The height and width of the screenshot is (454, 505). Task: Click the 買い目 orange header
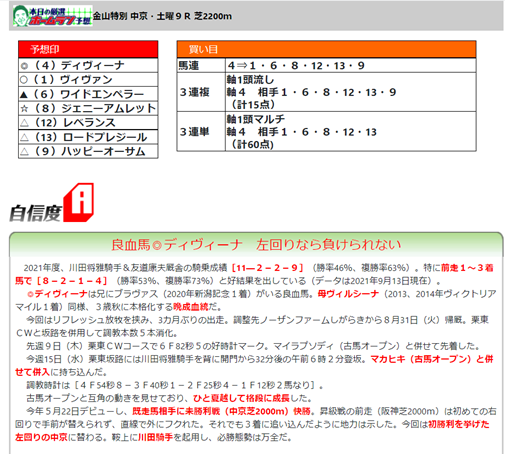coord(326,49)
